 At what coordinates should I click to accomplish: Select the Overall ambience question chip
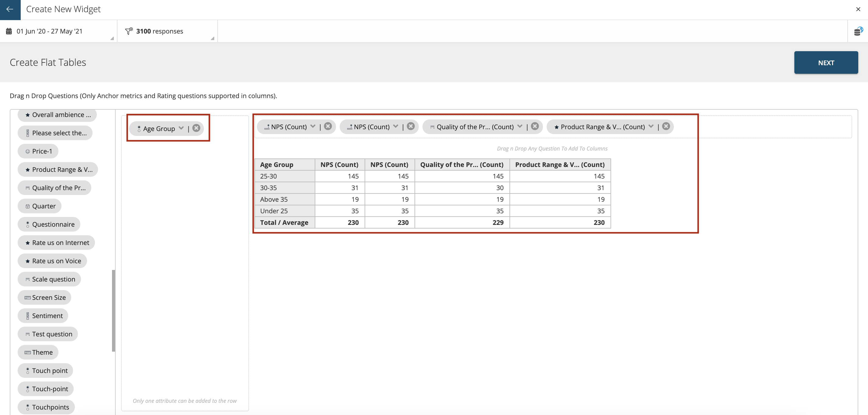(57, 115)
